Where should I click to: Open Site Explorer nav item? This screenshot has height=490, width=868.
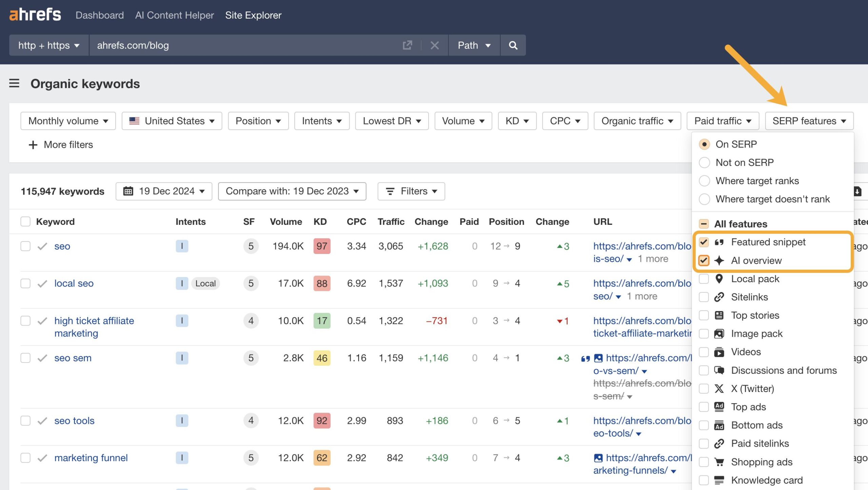pyautogui.click(x=253, y=15)
